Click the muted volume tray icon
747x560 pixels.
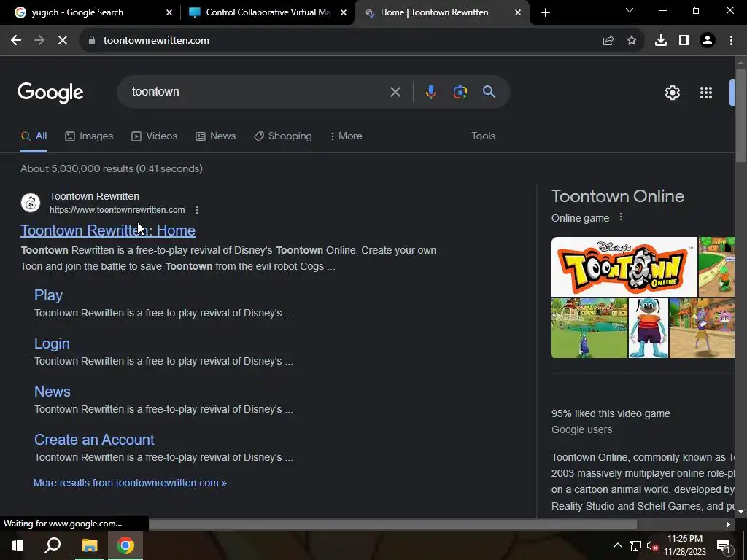tap(652, 545)
